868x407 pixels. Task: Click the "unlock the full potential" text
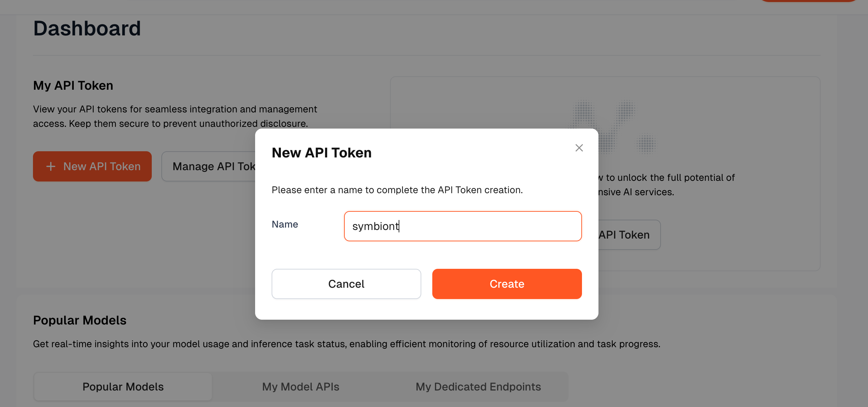click(670, 177)
